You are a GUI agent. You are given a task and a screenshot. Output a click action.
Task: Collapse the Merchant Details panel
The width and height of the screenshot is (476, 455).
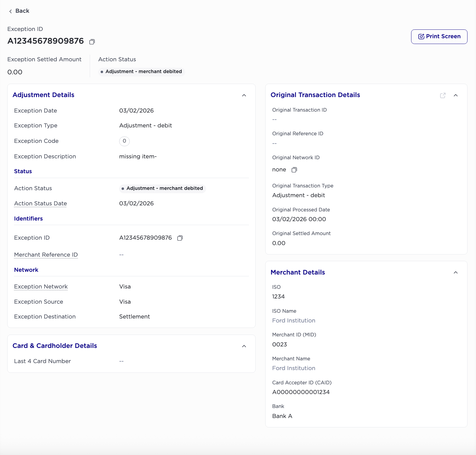[x=455, y=273]
